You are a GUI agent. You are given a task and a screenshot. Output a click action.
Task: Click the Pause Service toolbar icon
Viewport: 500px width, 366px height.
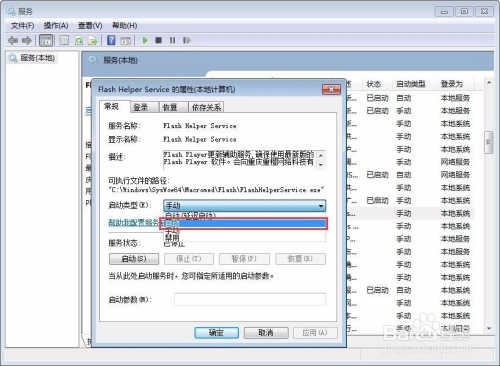(x=172, y=40)
